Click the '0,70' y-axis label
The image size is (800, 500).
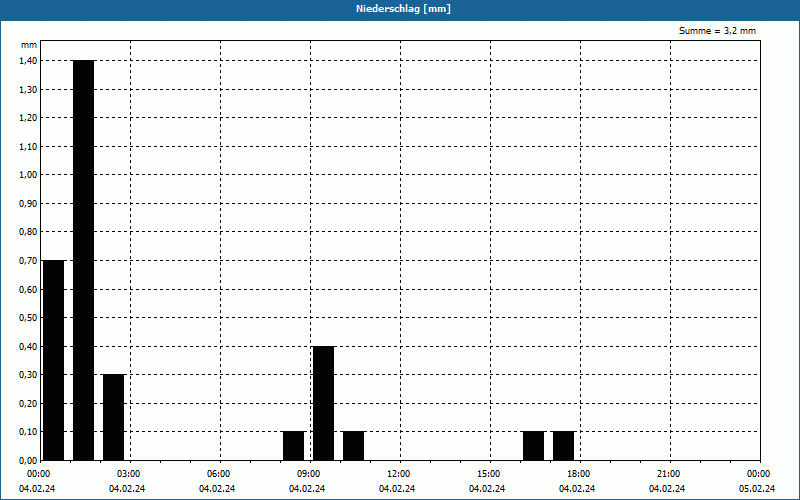[x=28, y=261]
